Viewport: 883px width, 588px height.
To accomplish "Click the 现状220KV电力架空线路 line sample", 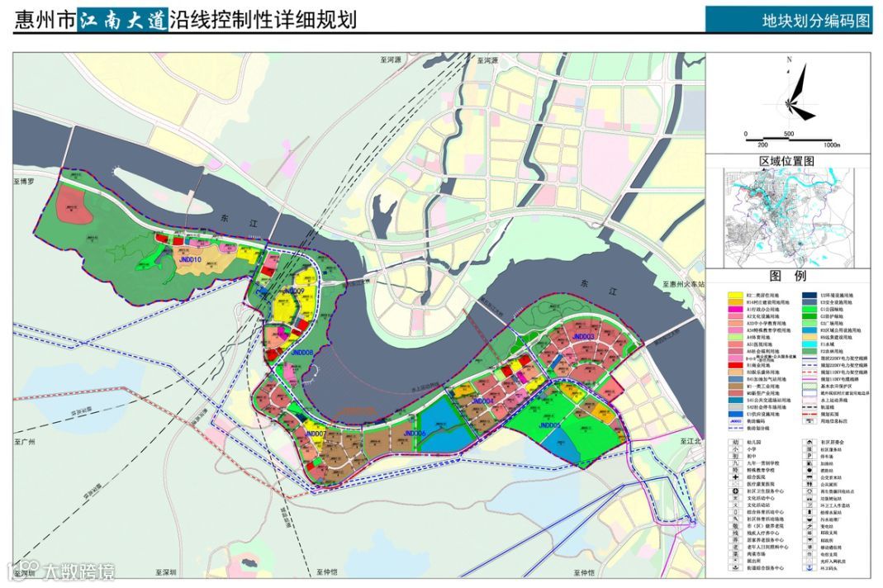I will [x=809, y=358].
